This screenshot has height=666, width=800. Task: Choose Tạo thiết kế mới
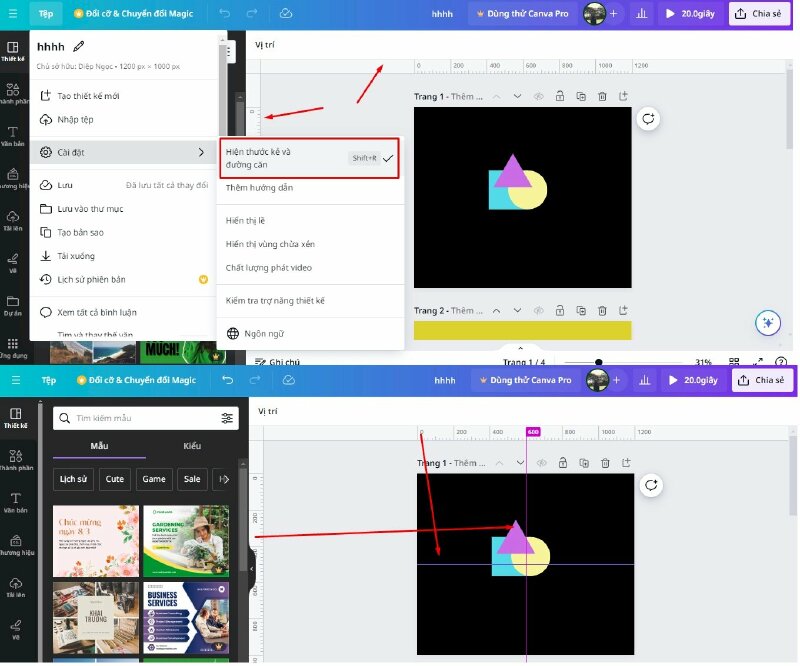88,96
